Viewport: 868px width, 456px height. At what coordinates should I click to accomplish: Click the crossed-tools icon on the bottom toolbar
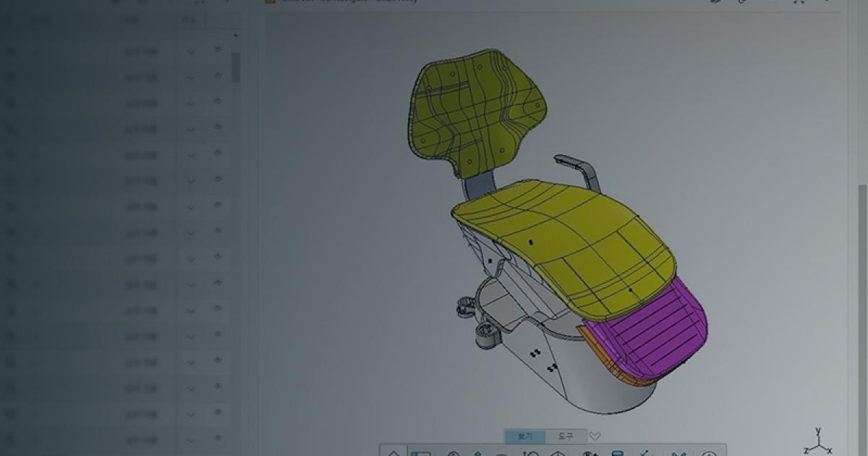(678, 453)
